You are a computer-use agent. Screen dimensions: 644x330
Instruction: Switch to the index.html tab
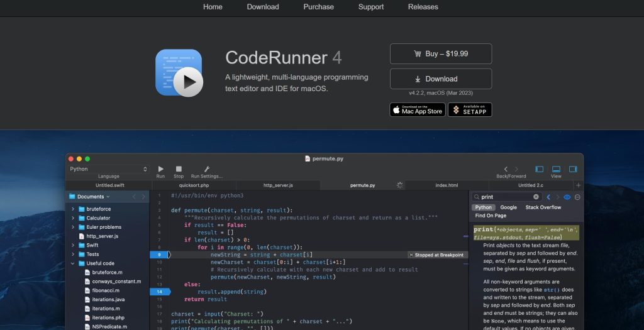447,185
